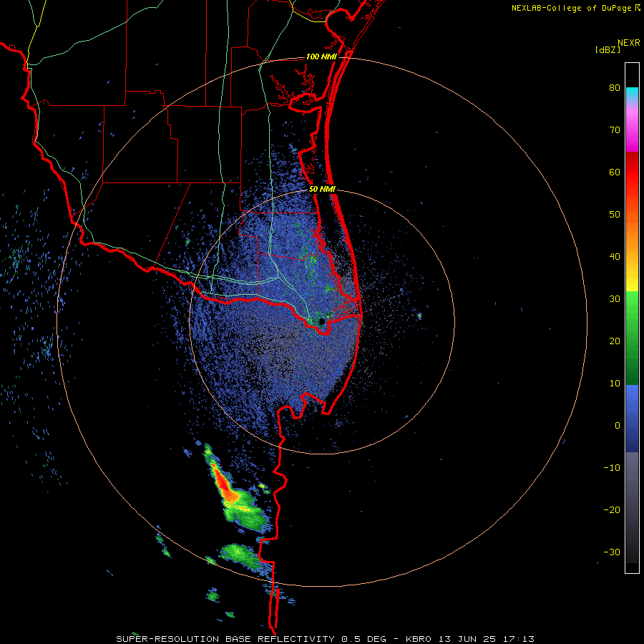Click the 50 NMI range ring label
This screenshot has height=644, width=644.
[x=323, y=190]
